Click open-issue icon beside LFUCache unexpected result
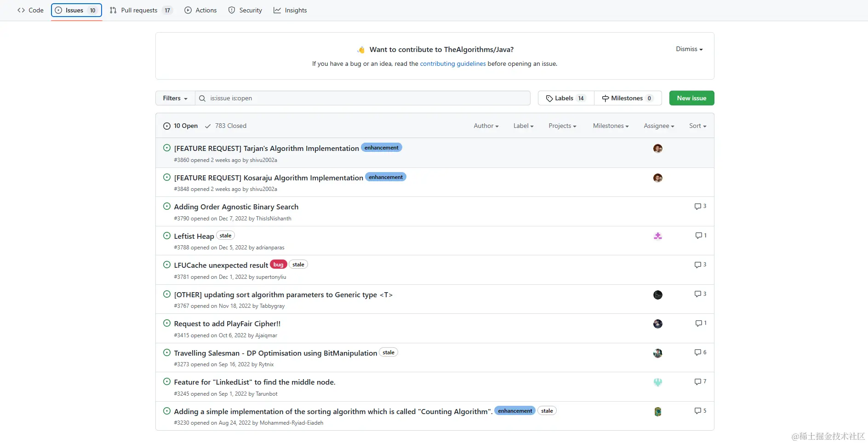Viewport: 868px width, 444px height. [167, 265]
